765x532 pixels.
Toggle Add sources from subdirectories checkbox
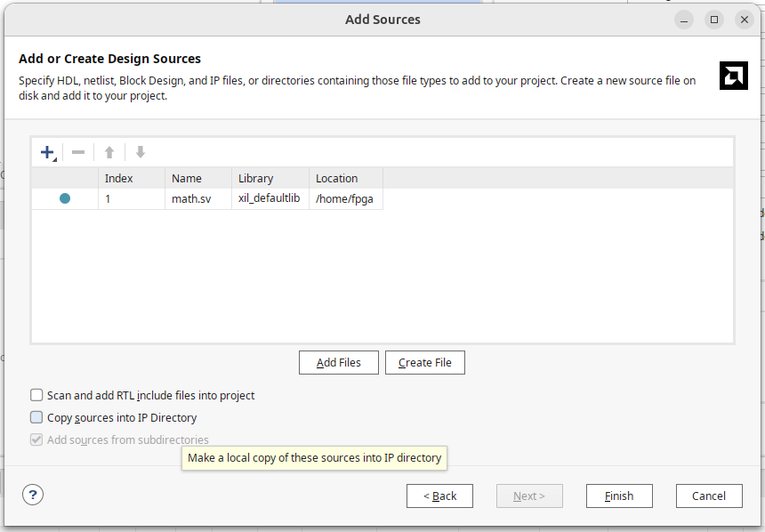[36, 439]
